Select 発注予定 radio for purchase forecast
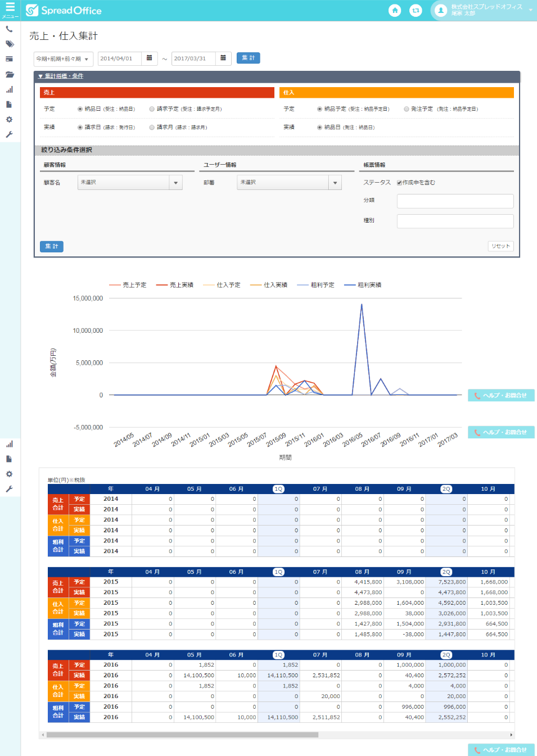 (x=406, y=109)
